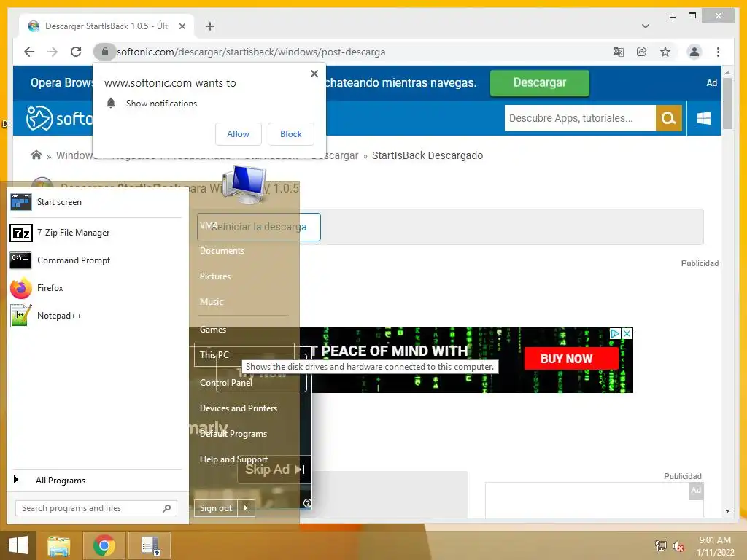This screenshot has width=747, height=560.
Task: Click the user computer picture in start menu
Action: pyautogui.click(x=244, y=184)
